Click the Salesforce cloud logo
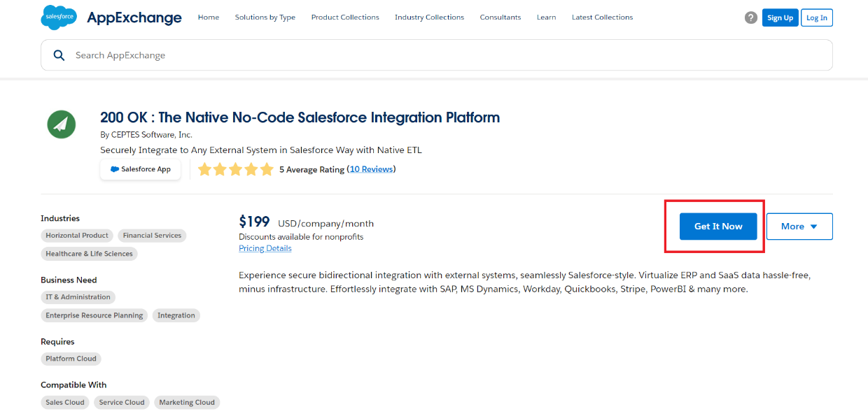This screenshot has height=416, width=868. tap(59, 17)
